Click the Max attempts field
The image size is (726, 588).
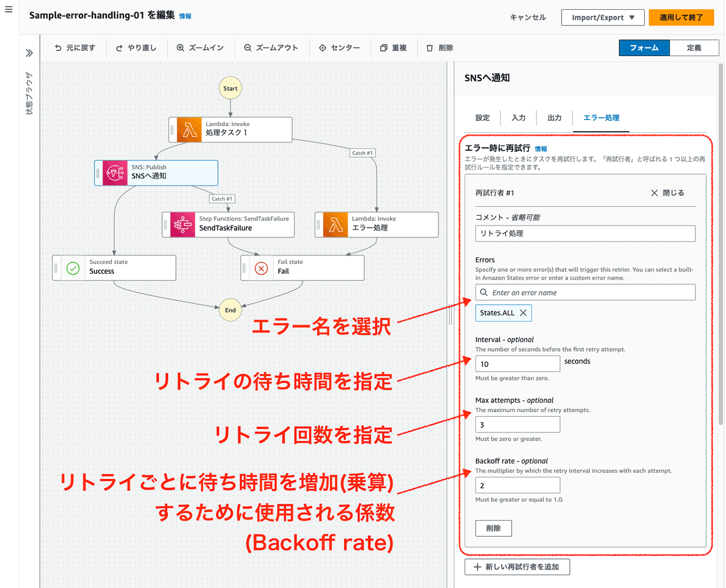pos(518,425)
